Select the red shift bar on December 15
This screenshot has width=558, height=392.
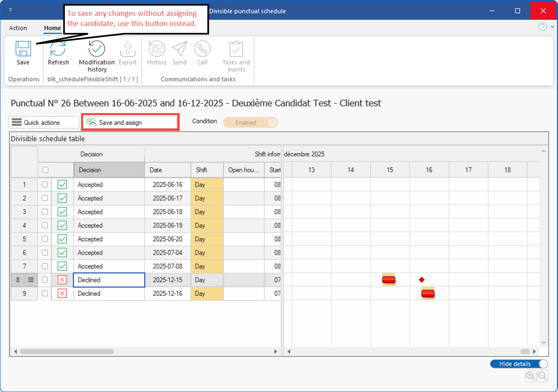click(389, 280)
